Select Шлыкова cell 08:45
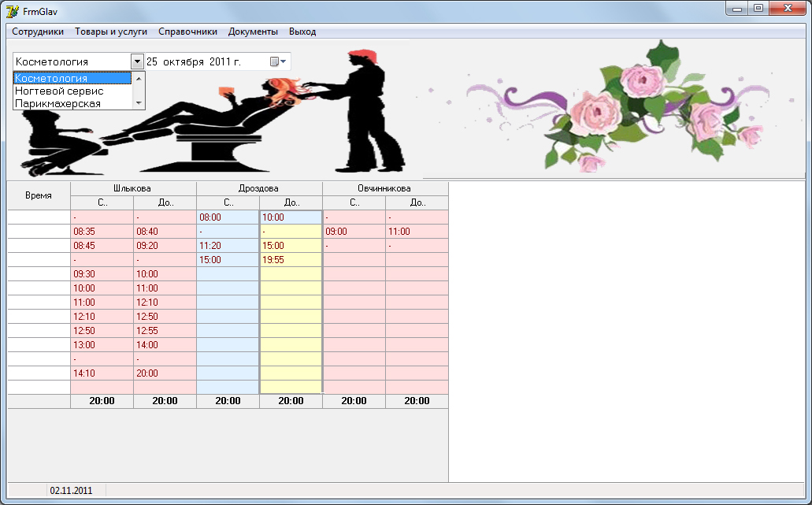The width and height of the screenshot is (812, 505). (102, 246)
